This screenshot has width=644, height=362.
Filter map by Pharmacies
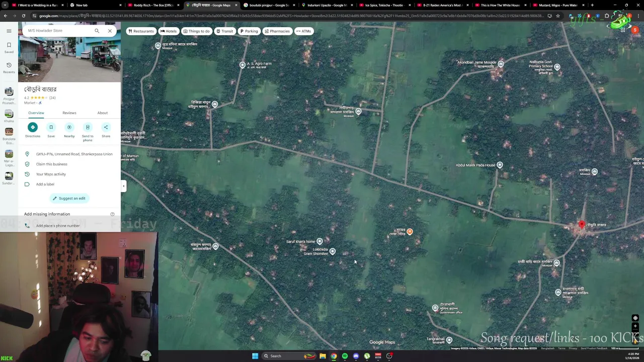point(277,31)
